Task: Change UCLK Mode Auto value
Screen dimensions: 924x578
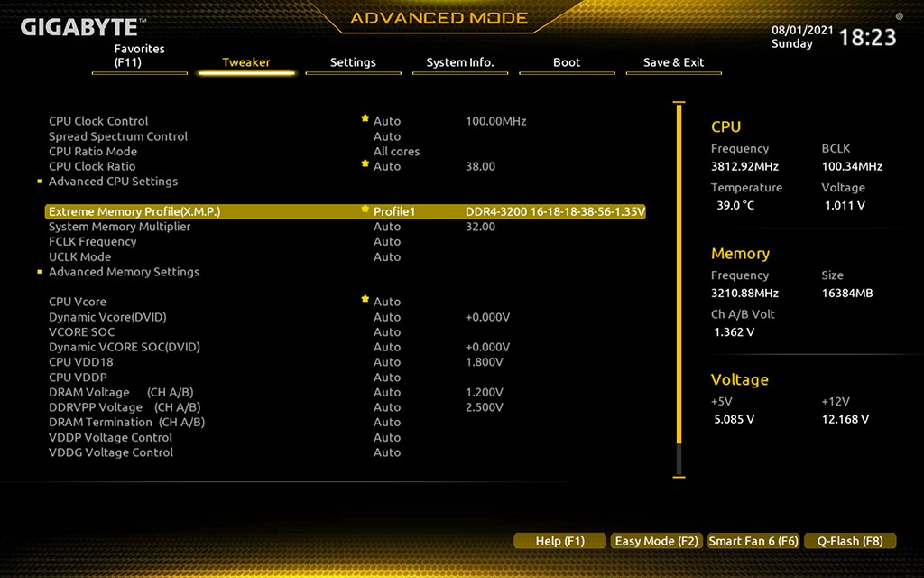Action: [x=387, y=257]
